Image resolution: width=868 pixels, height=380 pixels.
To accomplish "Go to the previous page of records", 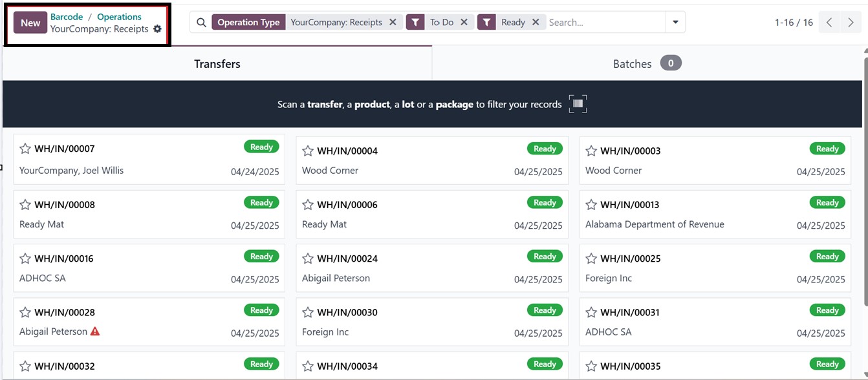I will [x=829, y=23].
